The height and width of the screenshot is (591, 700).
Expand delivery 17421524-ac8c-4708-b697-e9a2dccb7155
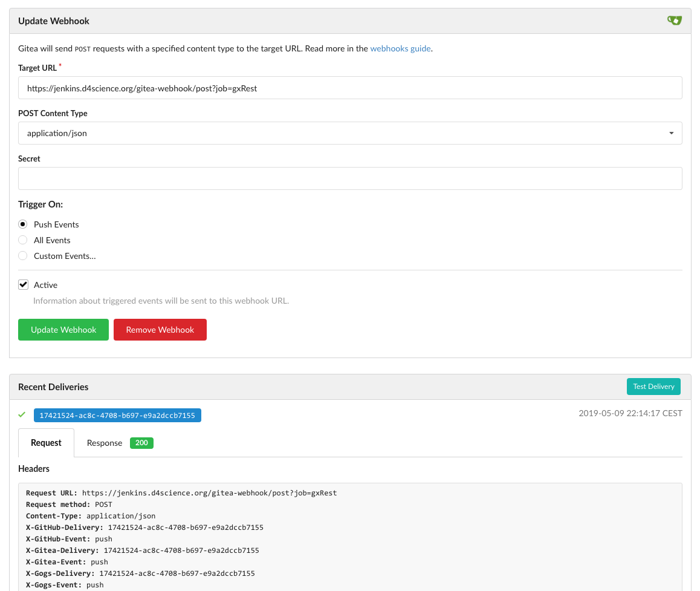point(117,415)
